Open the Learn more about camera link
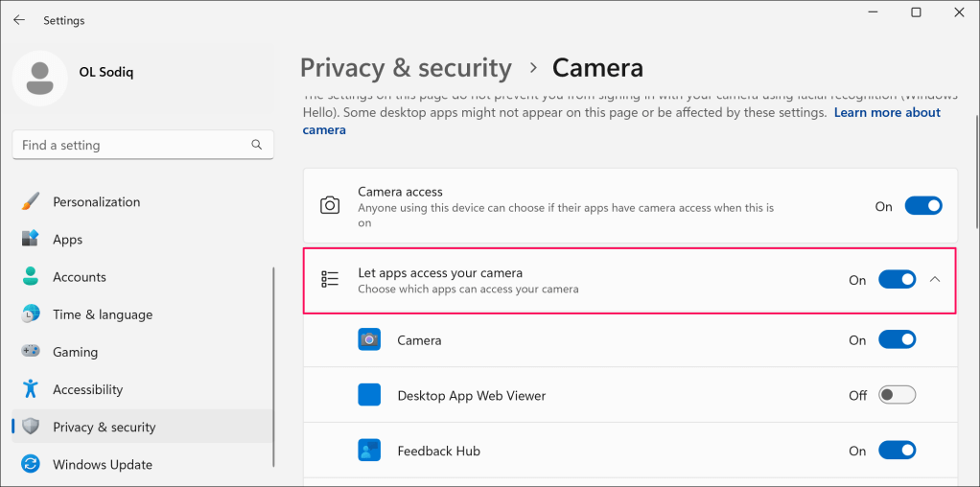 886,113
